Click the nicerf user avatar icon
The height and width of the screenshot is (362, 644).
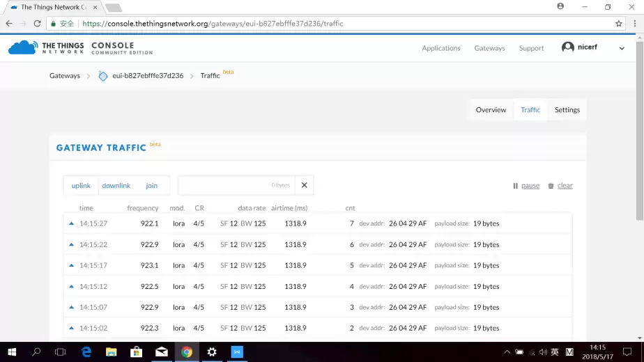point(568,47)
